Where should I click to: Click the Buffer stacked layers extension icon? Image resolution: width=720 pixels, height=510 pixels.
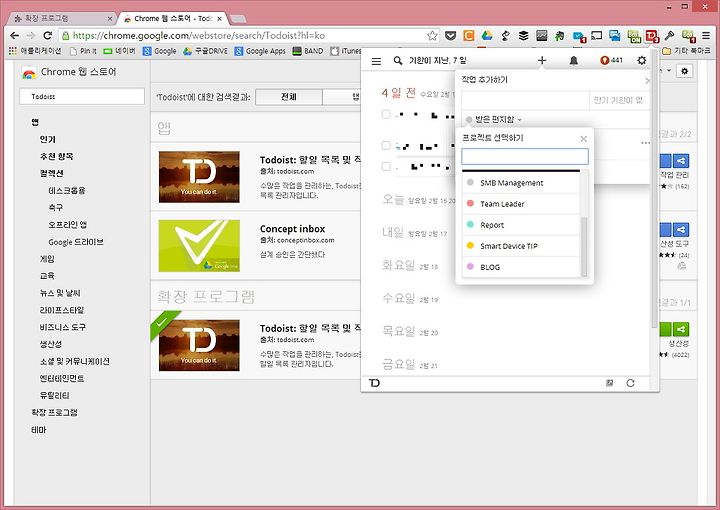pos(523,35)
